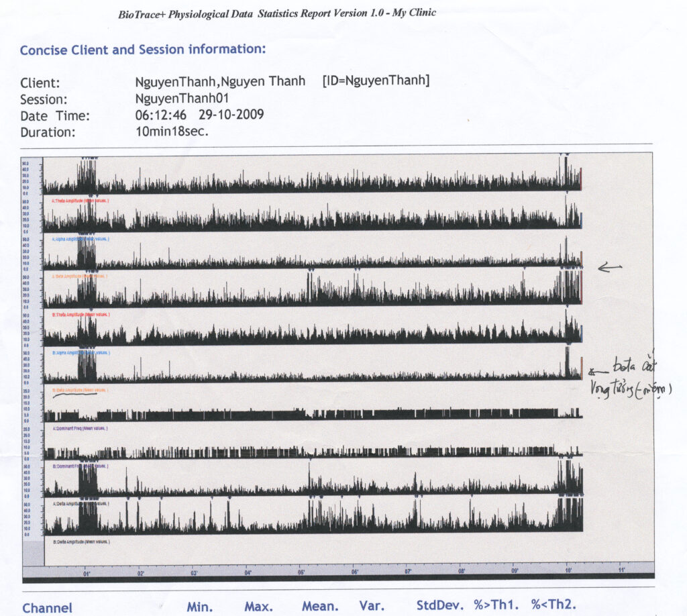Click the A:Delta Amplitude graph label
The image size is (687, 616).
tap(80, 503)
